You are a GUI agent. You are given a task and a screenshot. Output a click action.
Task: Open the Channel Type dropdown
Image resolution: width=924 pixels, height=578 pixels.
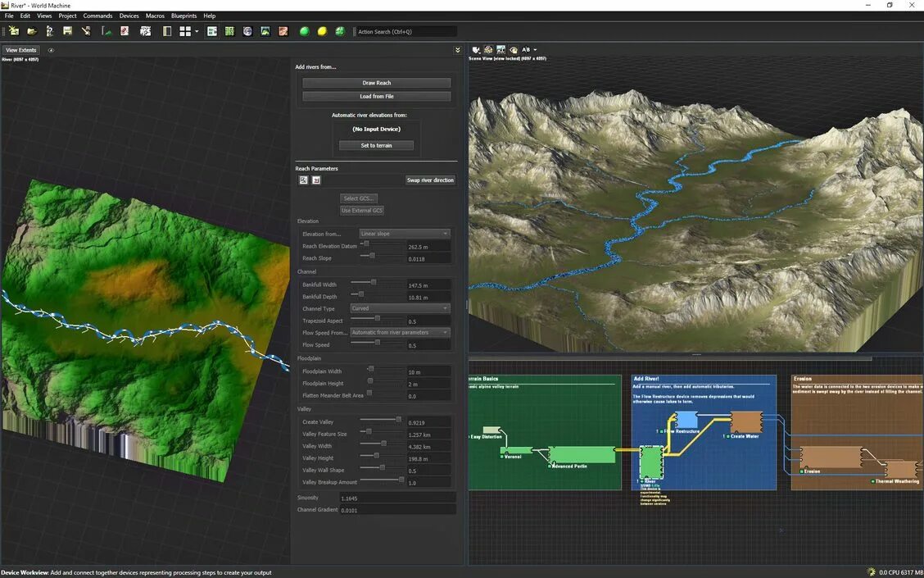[400, 308]
